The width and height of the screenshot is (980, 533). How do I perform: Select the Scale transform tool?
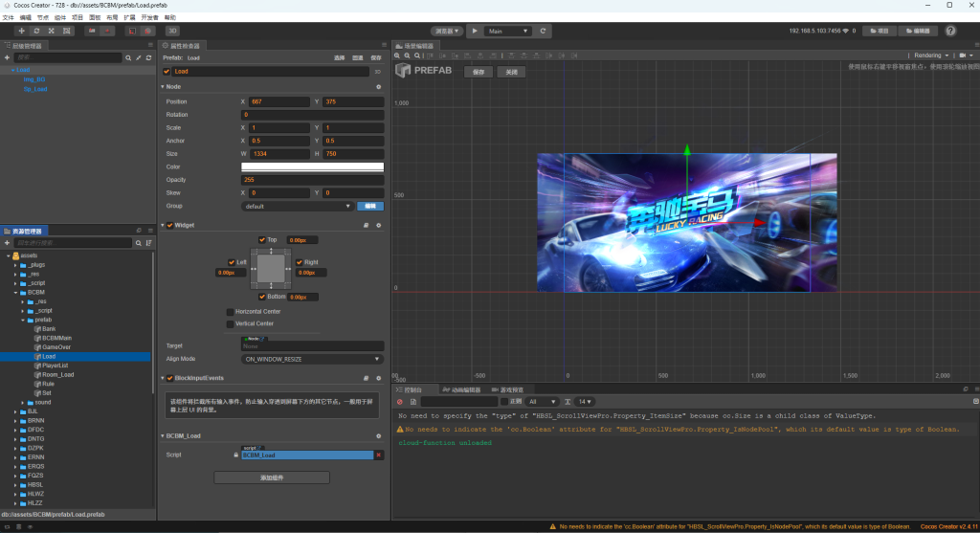[x=52, y=31]
